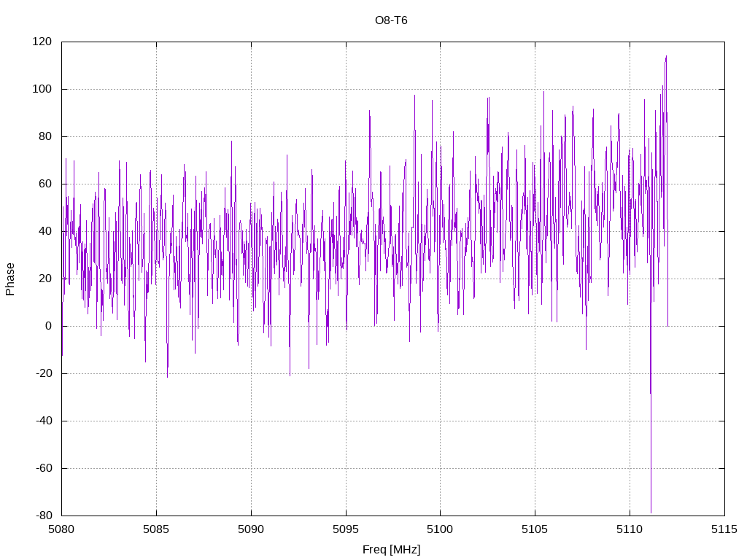Click the x-axis tick label 5095
The image size is (747, 560).
point(346,529)
